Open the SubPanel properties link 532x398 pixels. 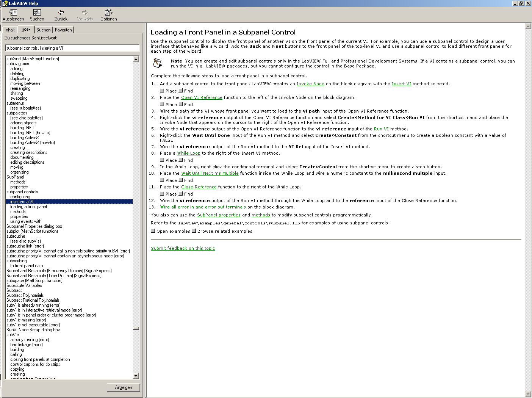pyautogui.click(x=219, y=215)
